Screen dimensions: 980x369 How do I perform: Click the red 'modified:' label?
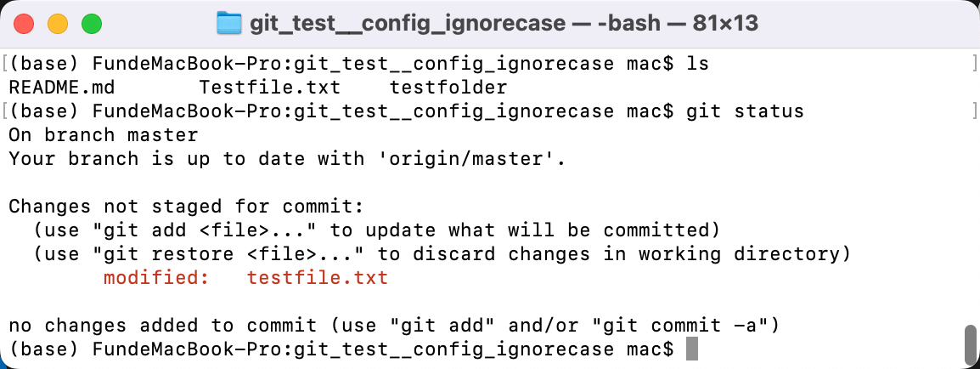click(x=155, y=278)
